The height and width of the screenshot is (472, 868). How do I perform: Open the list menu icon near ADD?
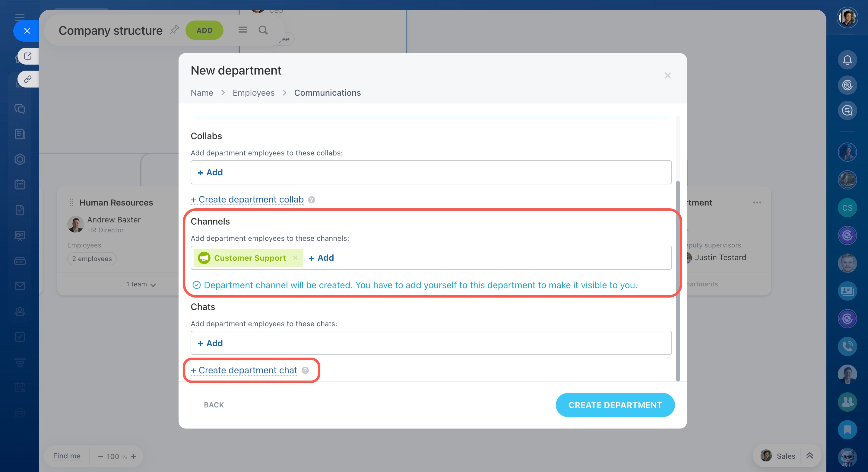coord(242,30)
